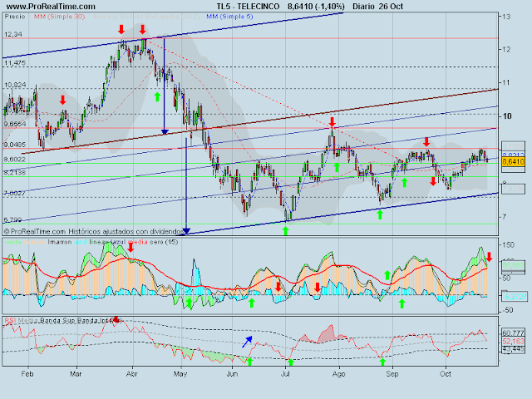The height and width of the screenshot is (399, 532).
Task: Select the TL5 - TELECINCO ticker title
Action: (248, 7)
